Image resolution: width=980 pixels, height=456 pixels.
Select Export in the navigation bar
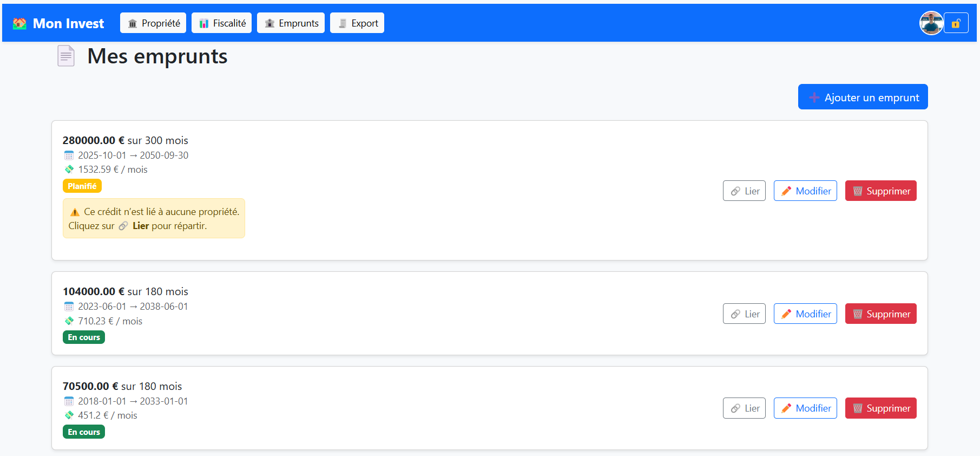[357, 23]
